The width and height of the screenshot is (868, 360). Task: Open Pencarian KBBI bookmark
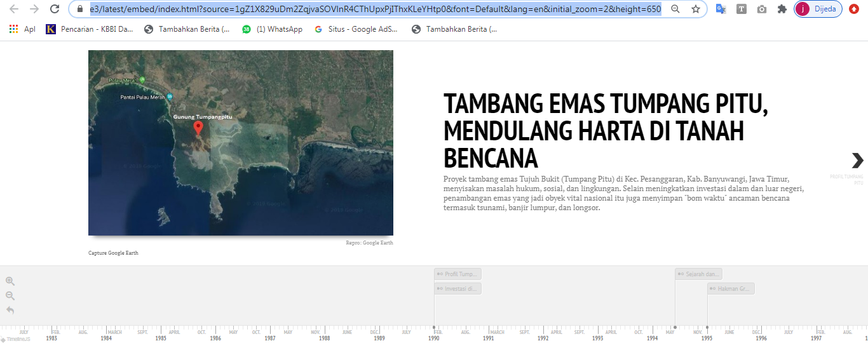pos(90,29)
